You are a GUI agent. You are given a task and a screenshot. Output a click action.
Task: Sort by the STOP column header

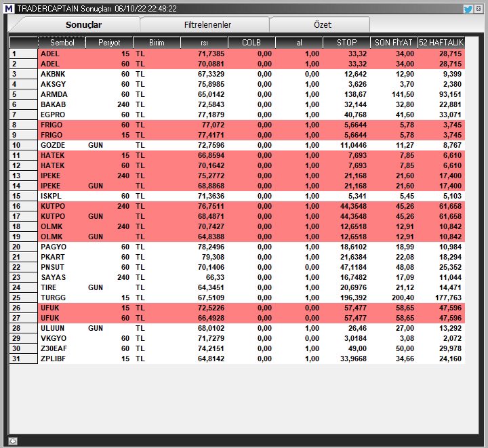(346, 43)
